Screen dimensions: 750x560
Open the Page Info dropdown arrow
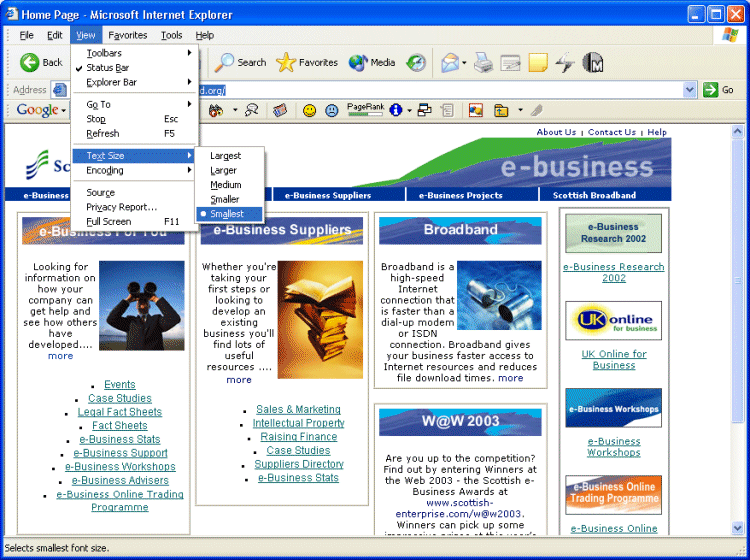click(409, 111)
